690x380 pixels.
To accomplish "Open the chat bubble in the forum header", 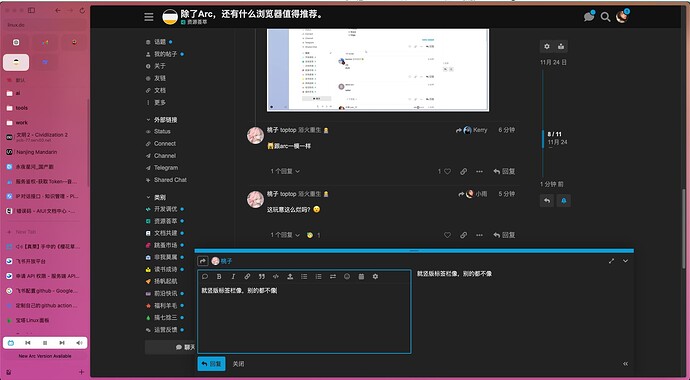I will click(589, 17).
